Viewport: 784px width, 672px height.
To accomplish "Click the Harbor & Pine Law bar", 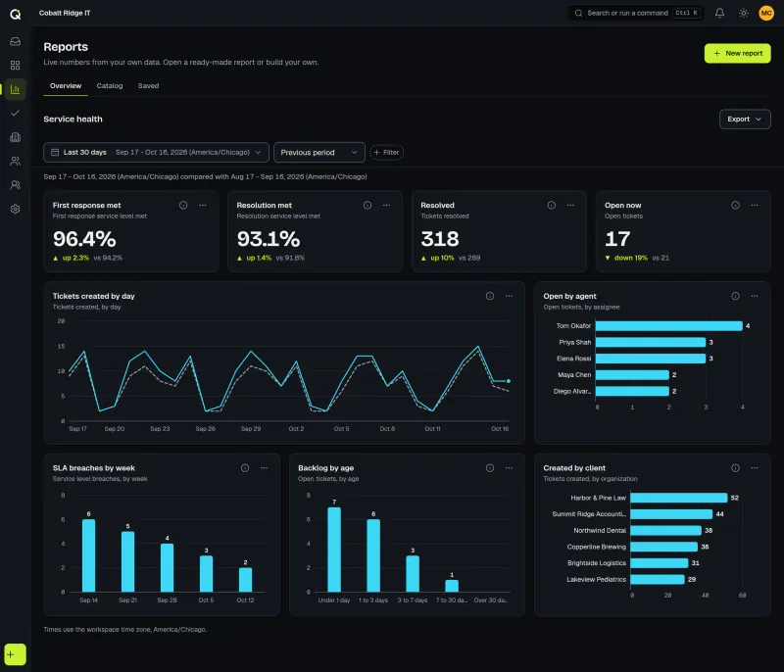I will click(679, 499).
